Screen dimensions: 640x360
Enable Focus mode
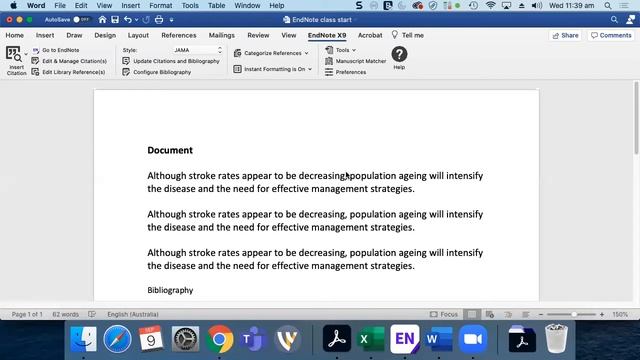click(444, 314)
